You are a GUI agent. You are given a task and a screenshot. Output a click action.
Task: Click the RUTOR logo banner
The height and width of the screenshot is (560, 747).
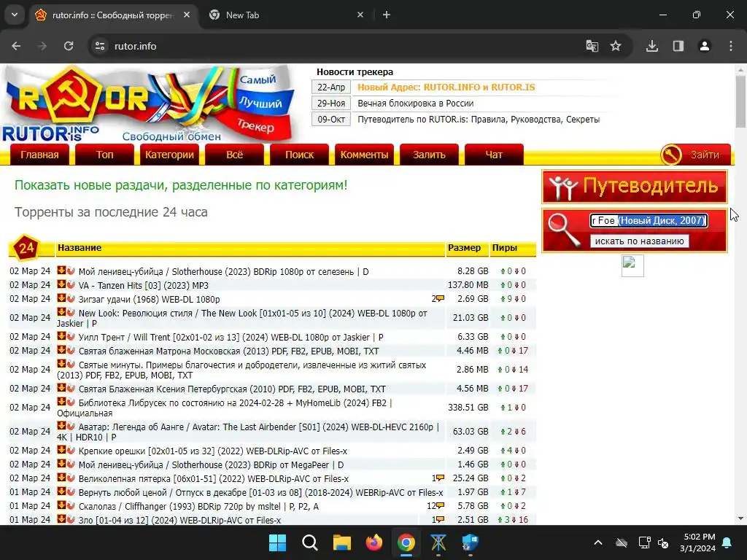147,104
